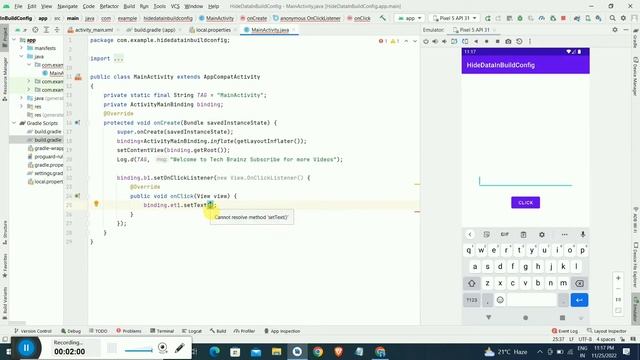The width and height of the screenshot is (640, 360).
Task: Click emoji key on emulator keyboard
Action: coord(500,300)
